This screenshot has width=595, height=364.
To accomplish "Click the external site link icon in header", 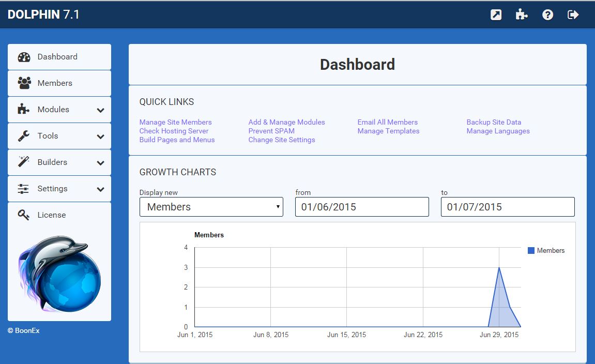I will [x=496, y=15].
